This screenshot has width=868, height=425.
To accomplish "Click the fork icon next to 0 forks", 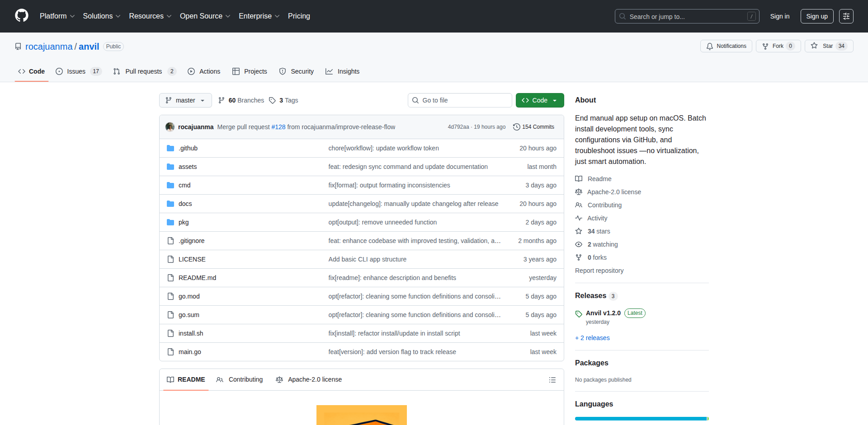I will coord(579,257).
